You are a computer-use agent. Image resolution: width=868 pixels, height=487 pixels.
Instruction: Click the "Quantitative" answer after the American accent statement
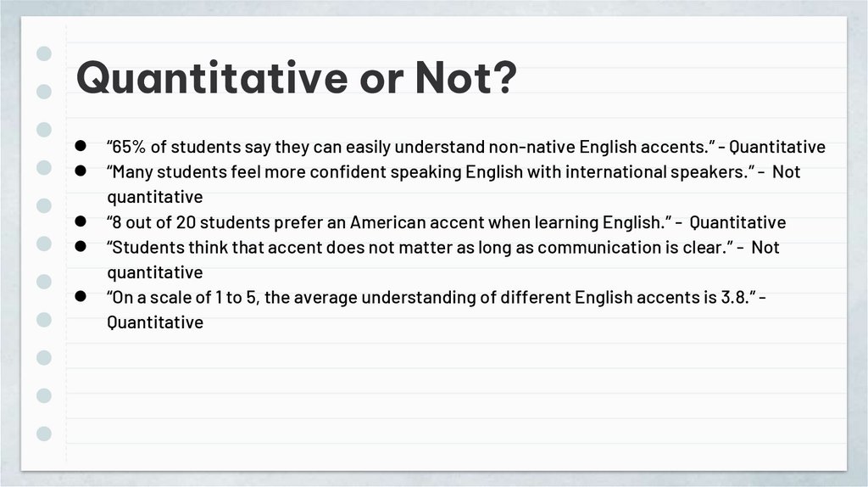[x=737, y=222]
